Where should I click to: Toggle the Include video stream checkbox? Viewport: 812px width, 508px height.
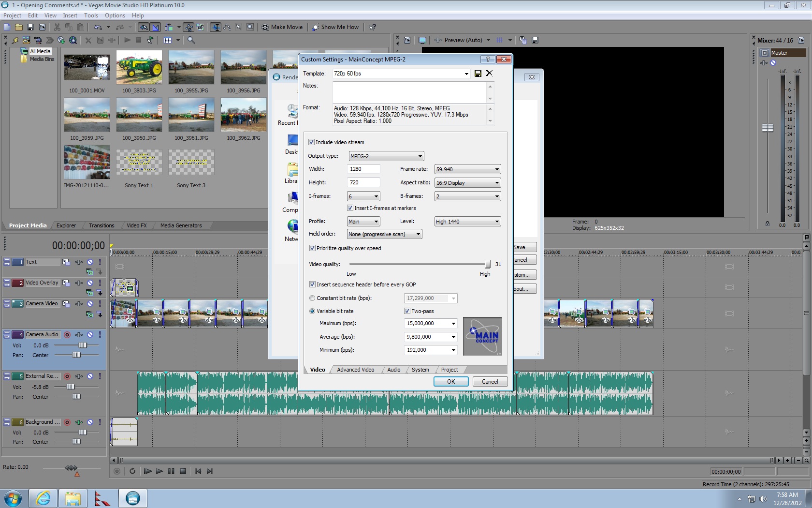tap(311, 142)
